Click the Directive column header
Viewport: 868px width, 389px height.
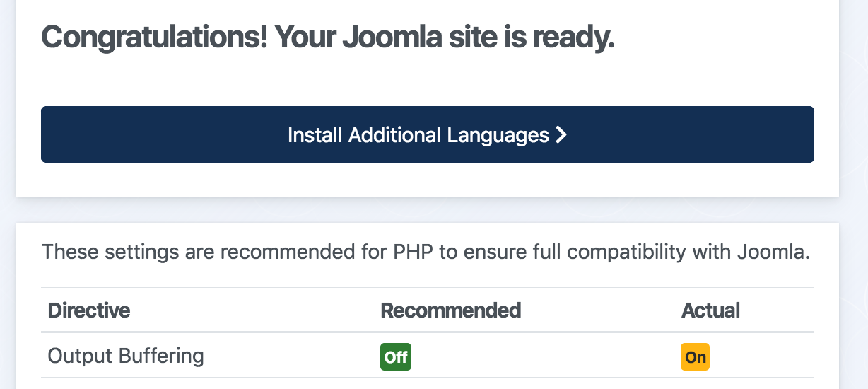(89, 310)
